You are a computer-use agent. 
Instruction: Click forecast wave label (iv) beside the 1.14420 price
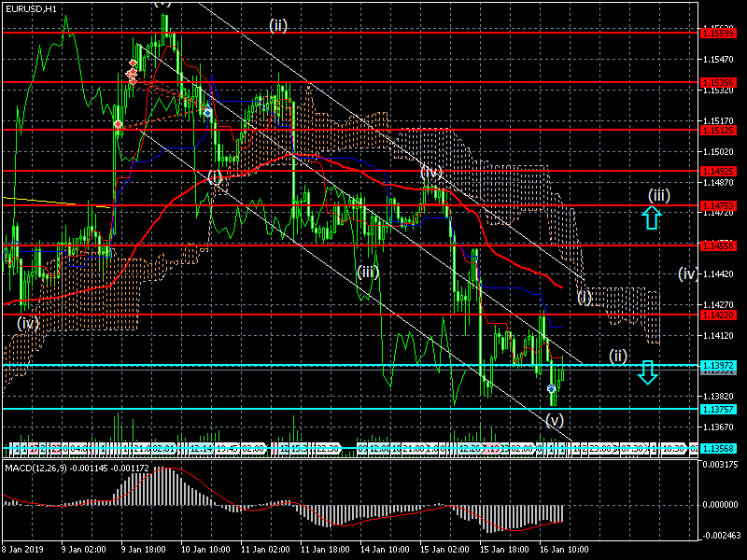pos(688,273)
